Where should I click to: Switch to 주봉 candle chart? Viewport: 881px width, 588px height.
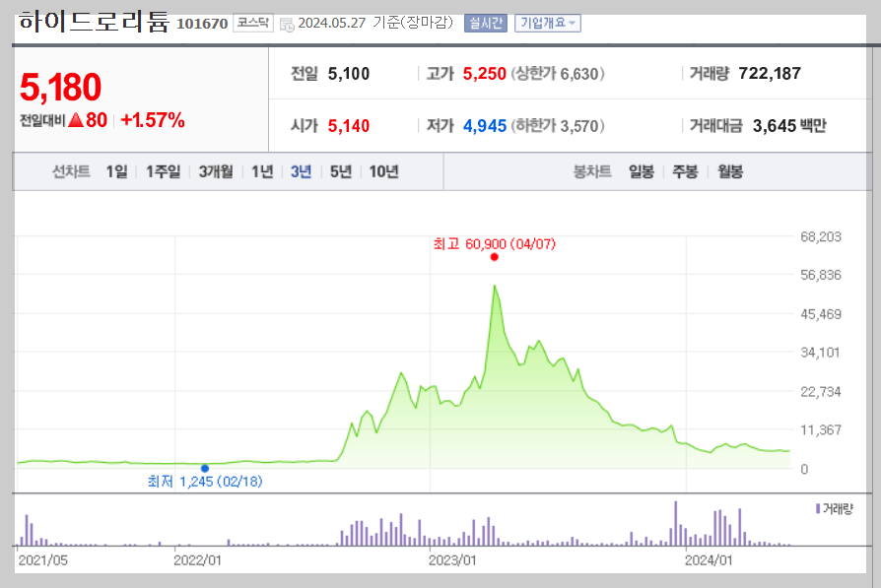(x=685, y=171)
